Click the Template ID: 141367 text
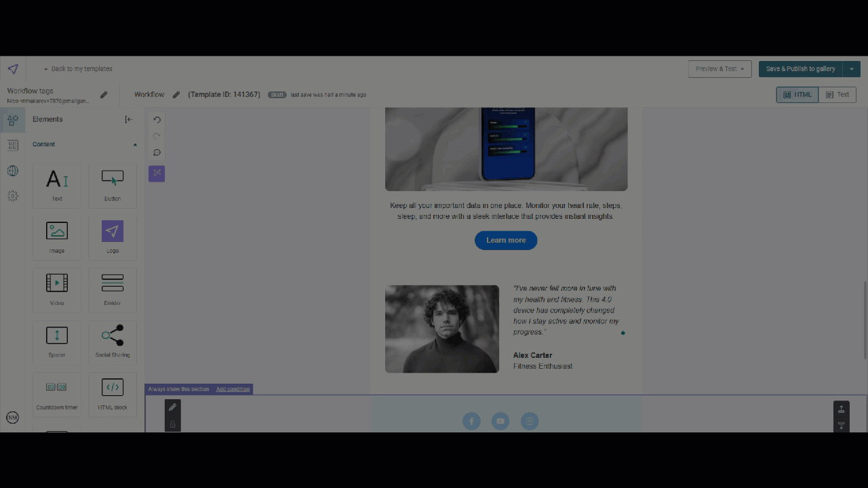The height and width of the screenshot is (488, 868). [224, 95]
